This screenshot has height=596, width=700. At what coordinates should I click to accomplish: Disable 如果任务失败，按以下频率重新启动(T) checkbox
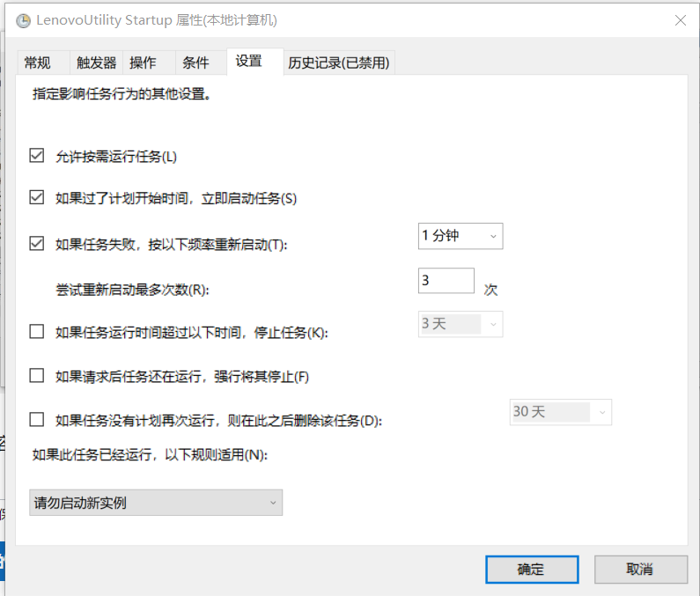coord(37,243)
